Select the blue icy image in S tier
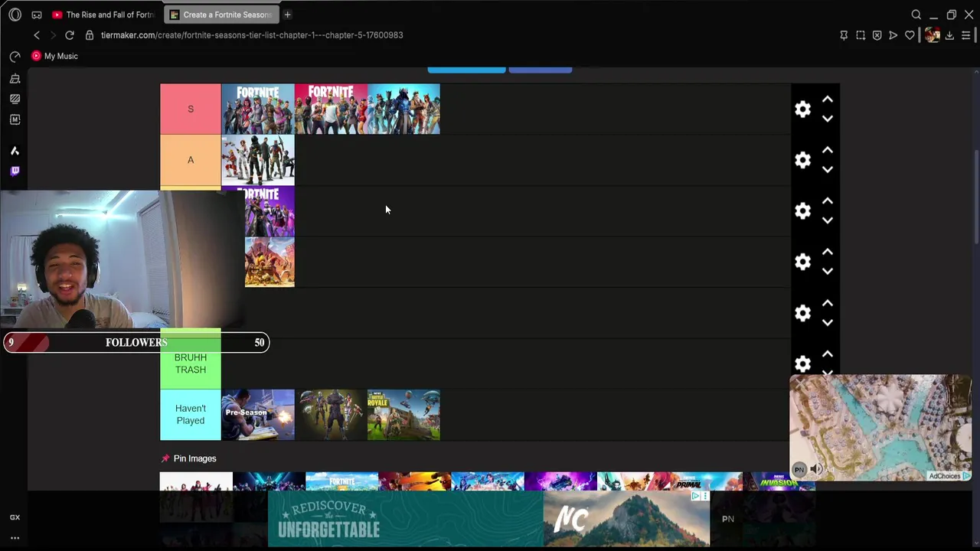Image resolution: width=980 pixels, height=551 pixels. 403,109
